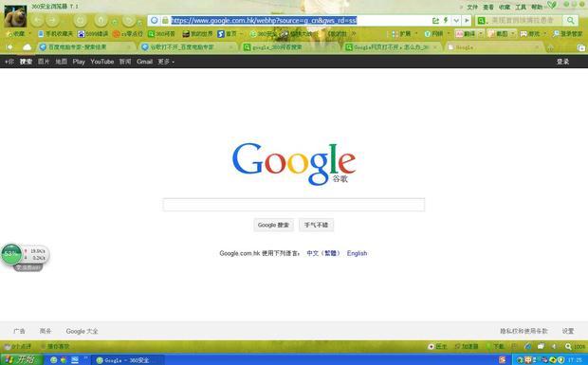Click the 翻译 translate toolbar button
Image resolution: width=588 pixels, height=365 pixels.
click(466, 34)
